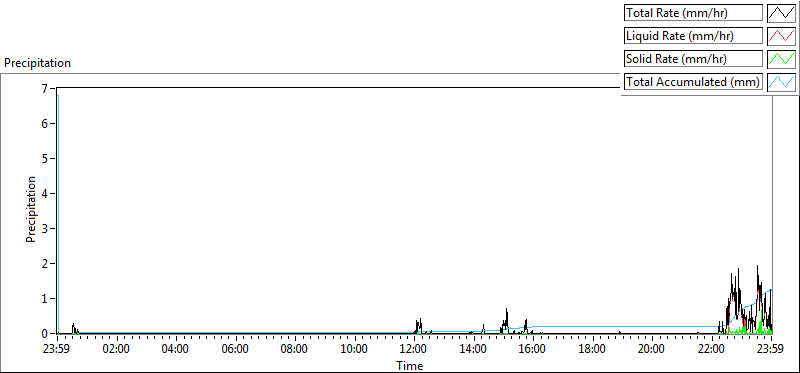The image size is (800, 373).
Task: Click the 02:00 time axis label
Action: point(117,350)
